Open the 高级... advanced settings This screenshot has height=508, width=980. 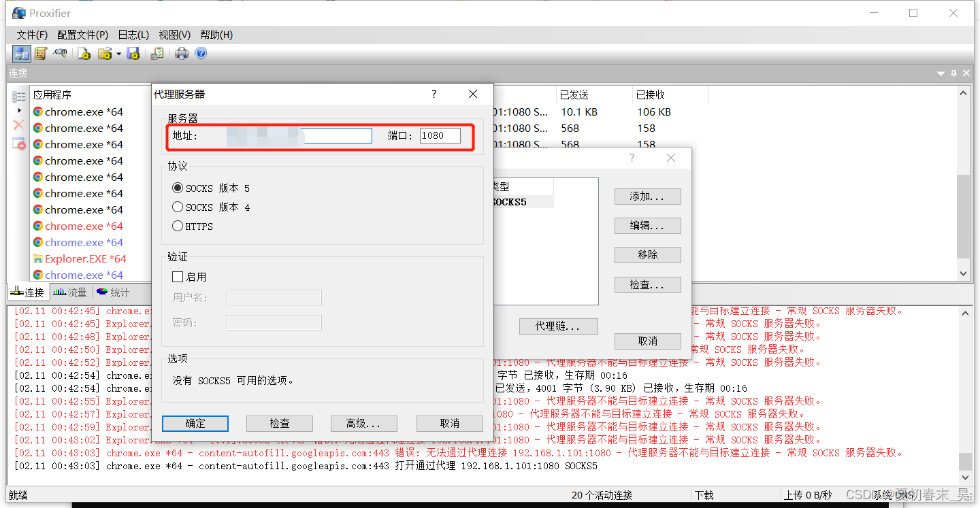click(363, 423)
